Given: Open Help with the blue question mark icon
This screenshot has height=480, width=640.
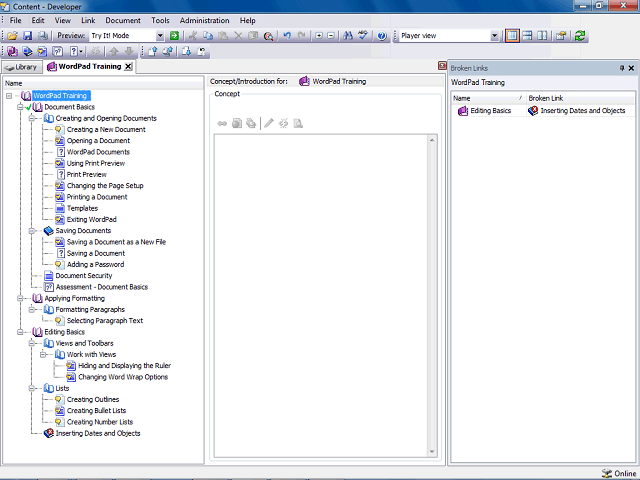Looking at the screenshot, I should 382,36.
